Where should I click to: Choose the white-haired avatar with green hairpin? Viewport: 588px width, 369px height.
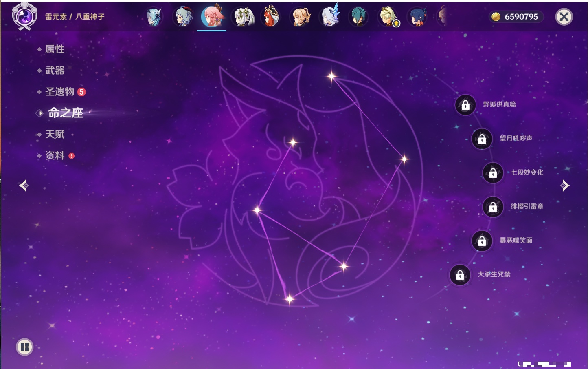pyautogui.click(x=243, y=17)
